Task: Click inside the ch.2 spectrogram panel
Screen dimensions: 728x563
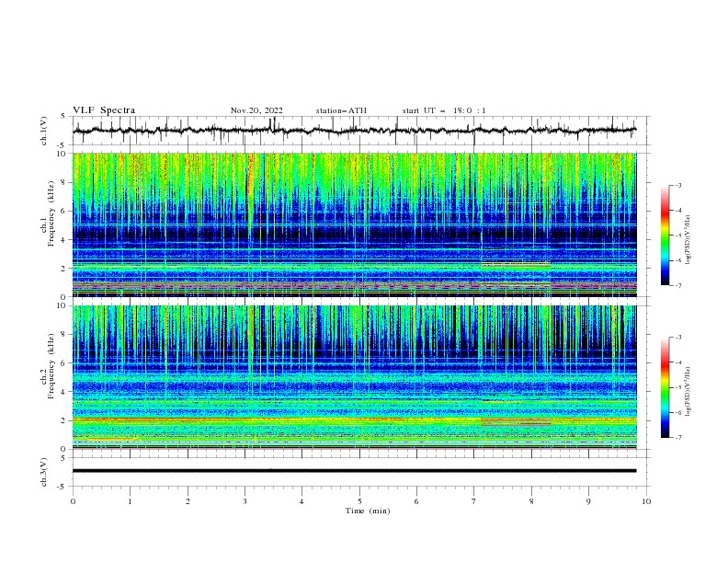Action: click(x=354, y=377)
